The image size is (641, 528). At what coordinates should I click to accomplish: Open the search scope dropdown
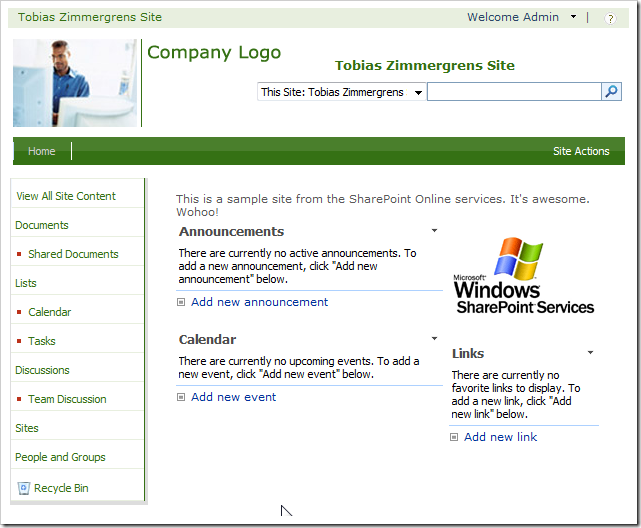(x=418, y=92)
